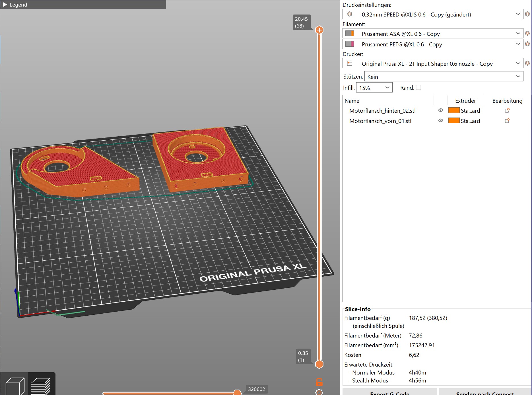Toggle layer slider lock icon
The height and width of the screenshot is (395, 532).
tap(319, 382)
